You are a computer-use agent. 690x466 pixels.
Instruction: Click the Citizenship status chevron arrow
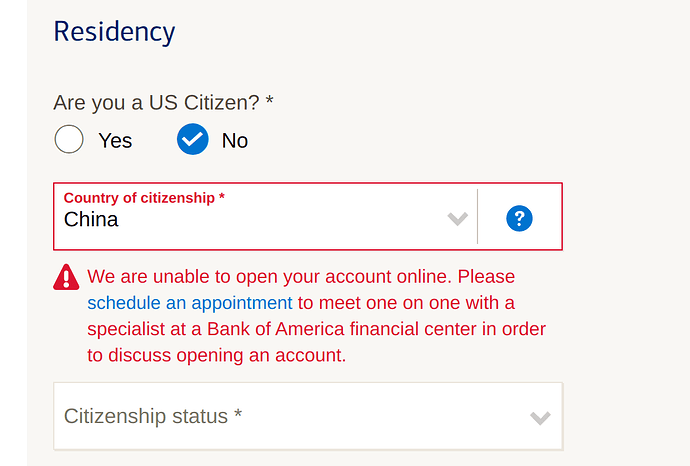click(540, 418)
